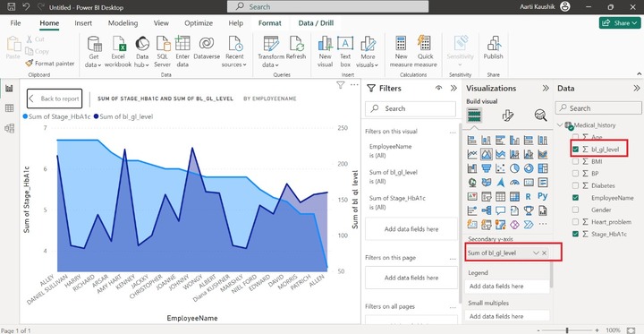Switch to Model view in left sidebar
This screenshot has width=644, height=334.
pyautogui.click(x=9, y=128)
